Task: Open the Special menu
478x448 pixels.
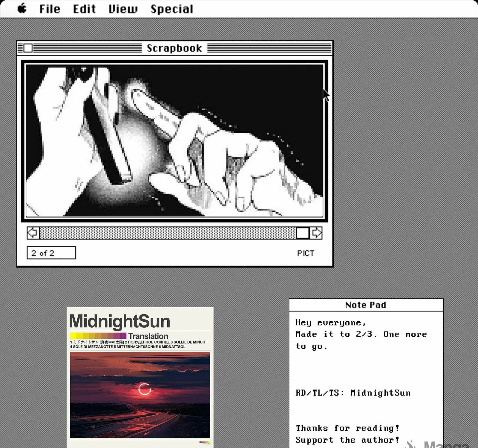Action: pyautogui.click(x=172, y=9)
